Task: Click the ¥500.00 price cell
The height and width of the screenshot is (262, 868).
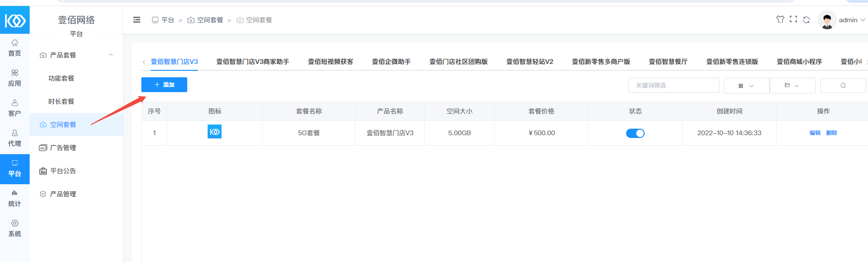Action: click(x=541, y=133)
